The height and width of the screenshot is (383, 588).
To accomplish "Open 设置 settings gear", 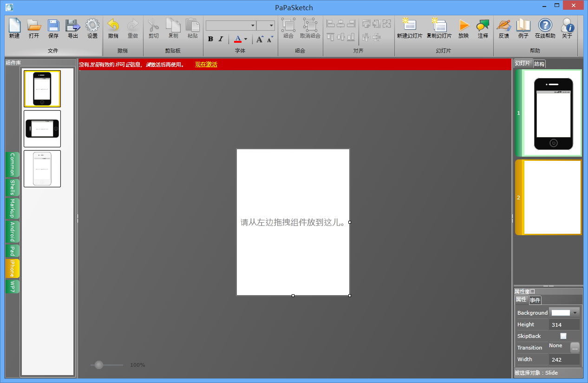I will (92, 28).
